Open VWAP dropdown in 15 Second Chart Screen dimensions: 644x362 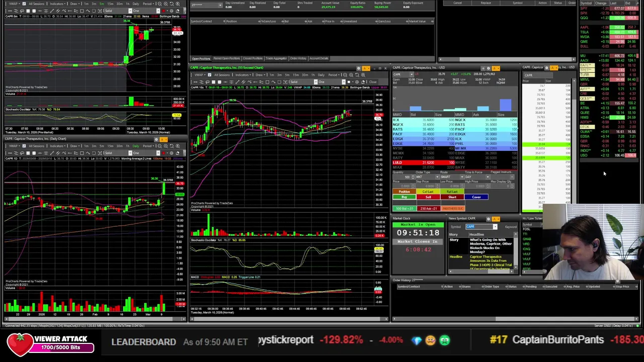coord(200,75)
